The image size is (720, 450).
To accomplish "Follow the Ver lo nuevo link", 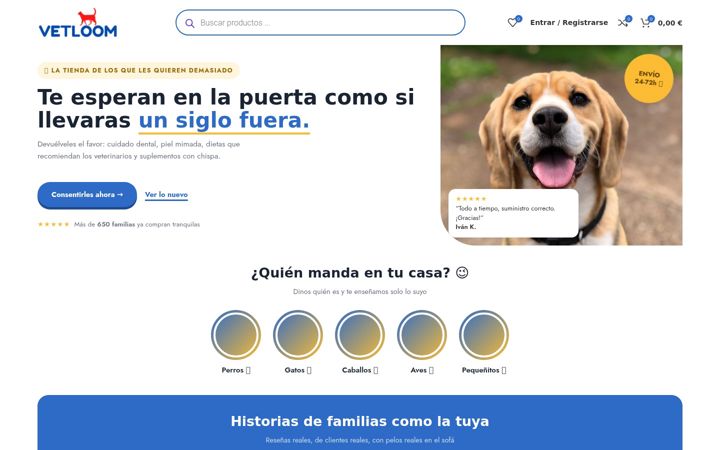I will coord(166,195).
